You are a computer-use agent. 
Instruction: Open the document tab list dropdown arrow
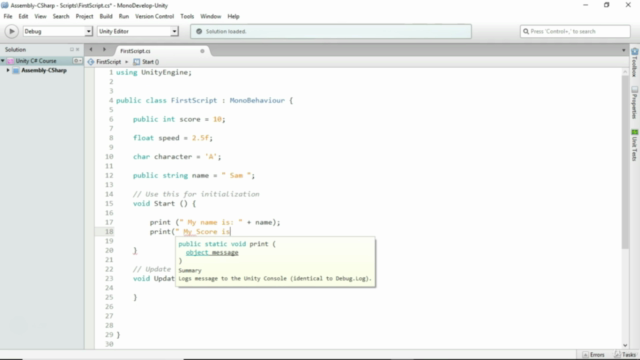[x=624, y=50]
